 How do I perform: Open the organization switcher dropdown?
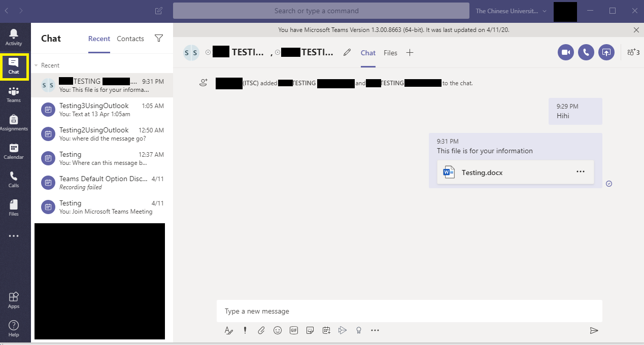pyautogui.click(x=512, y=11)
